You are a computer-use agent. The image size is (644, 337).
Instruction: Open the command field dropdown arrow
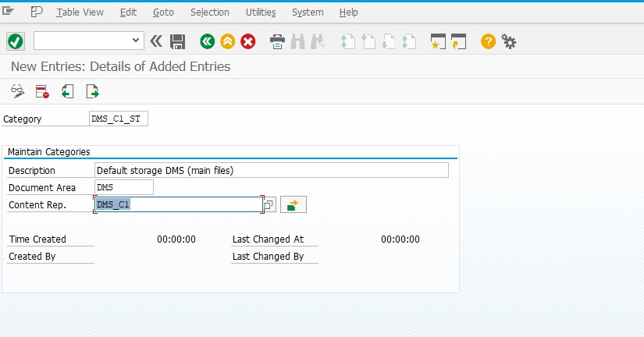tap(136, 41)
